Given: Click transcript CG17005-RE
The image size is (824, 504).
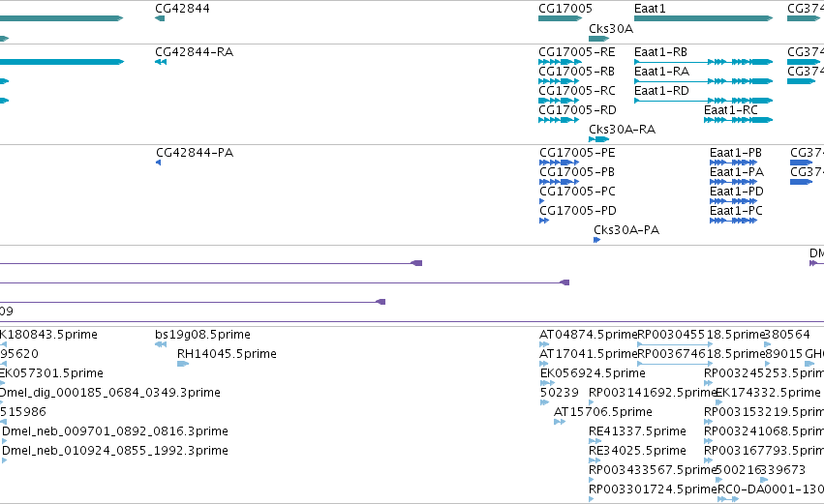Looking at the screenshot, I should [x=577, y=52].
